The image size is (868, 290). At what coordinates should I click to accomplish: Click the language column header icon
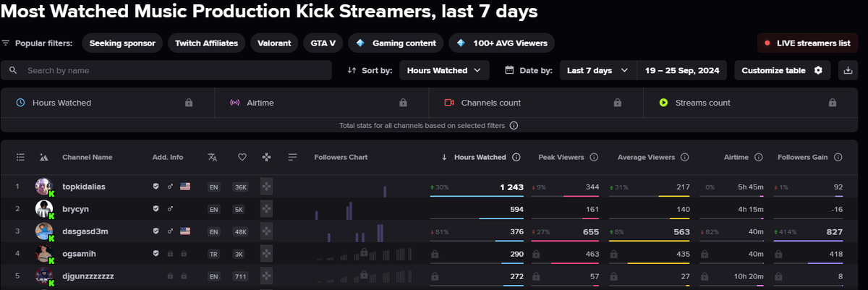click(x=213, y=157)
